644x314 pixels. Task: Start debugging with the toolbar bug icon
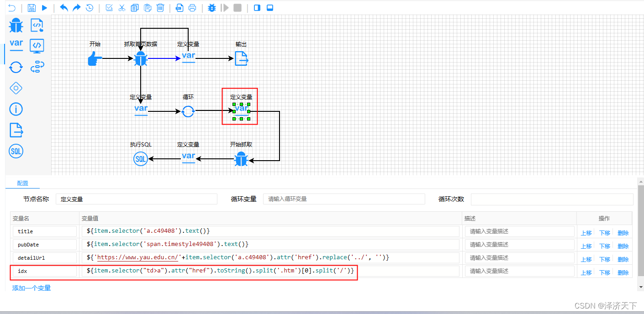coord(212,8)
